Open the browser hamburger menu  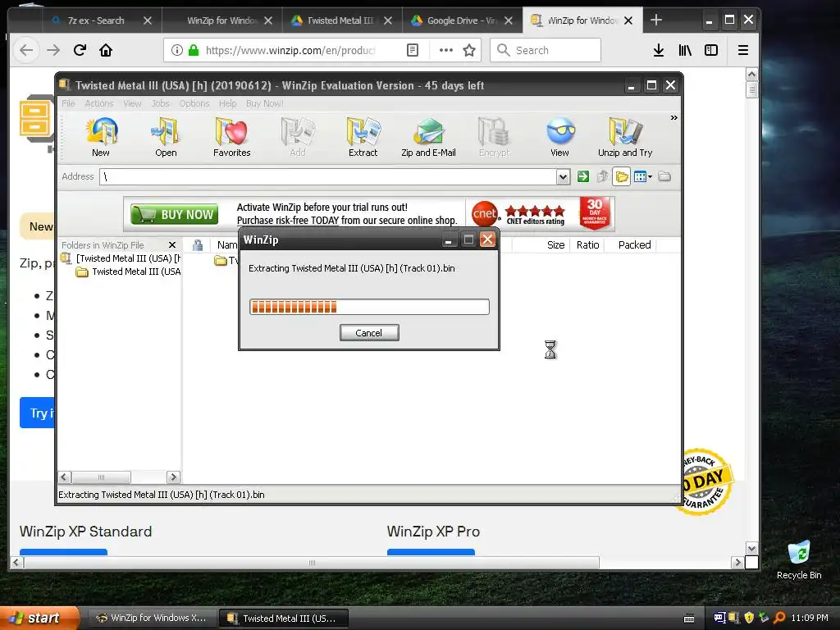743,50
